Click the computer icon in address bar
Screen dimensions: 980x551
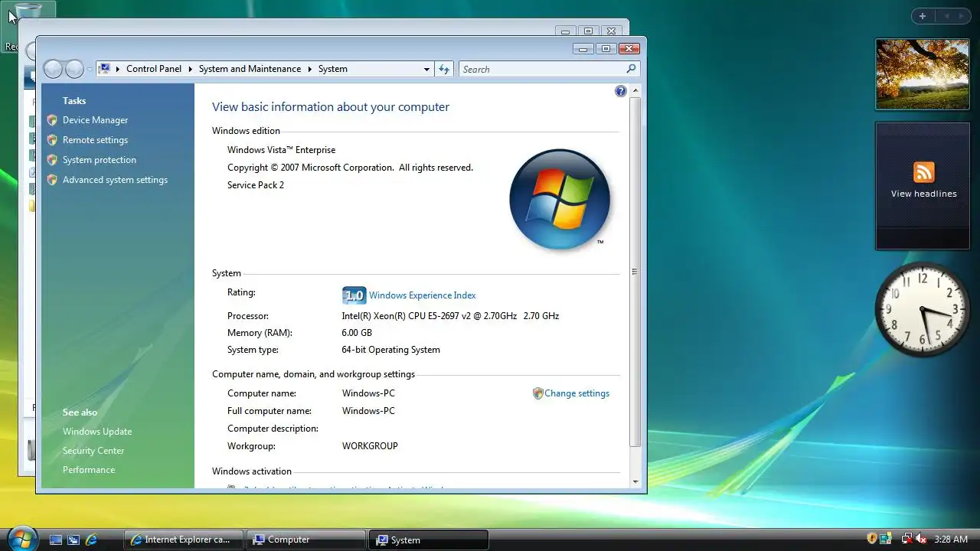click(105, 69)
